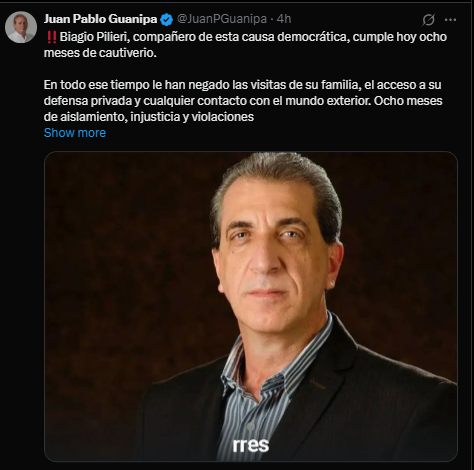This screenshot has width=474, height=470.
Task: Click the red double exclamation emoji
Action: [x=51, y=37]
